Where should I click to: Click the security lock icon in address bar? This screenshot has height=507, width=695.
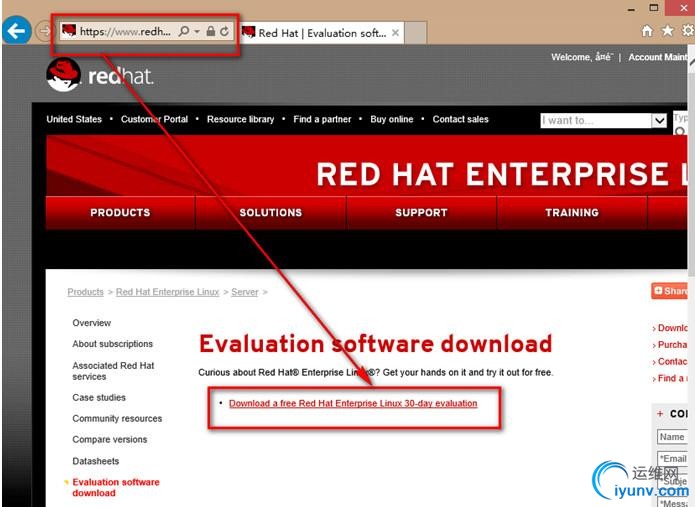point(211,31)
